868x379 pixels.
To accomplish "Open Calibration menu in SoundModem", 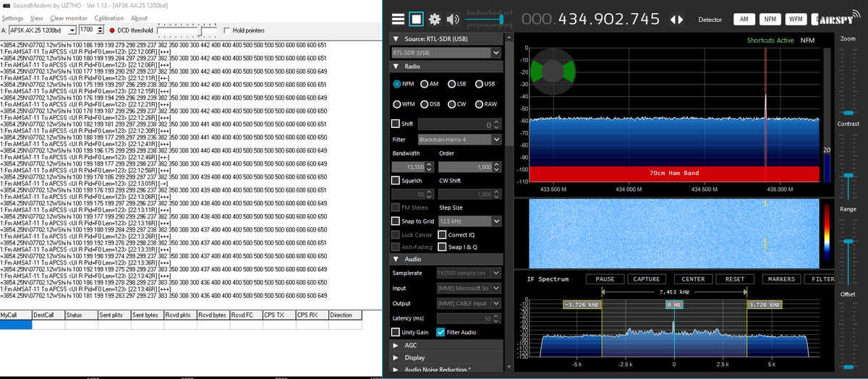I will (109, 17).
